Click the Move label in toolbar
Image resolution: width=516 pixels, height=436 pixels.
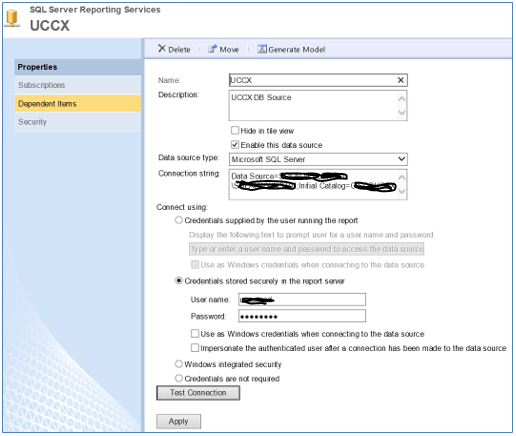click(x=229, y=50)
